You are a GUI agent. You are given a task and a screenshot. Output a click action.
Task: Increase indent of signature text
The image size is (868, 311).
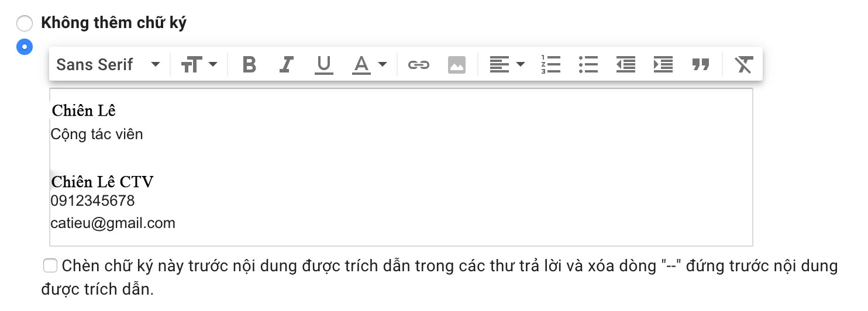coord(663,64)
